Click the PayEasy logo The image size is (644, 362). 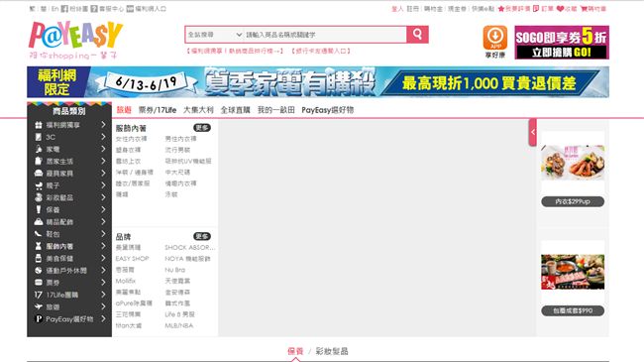click(x=75, y=40)
